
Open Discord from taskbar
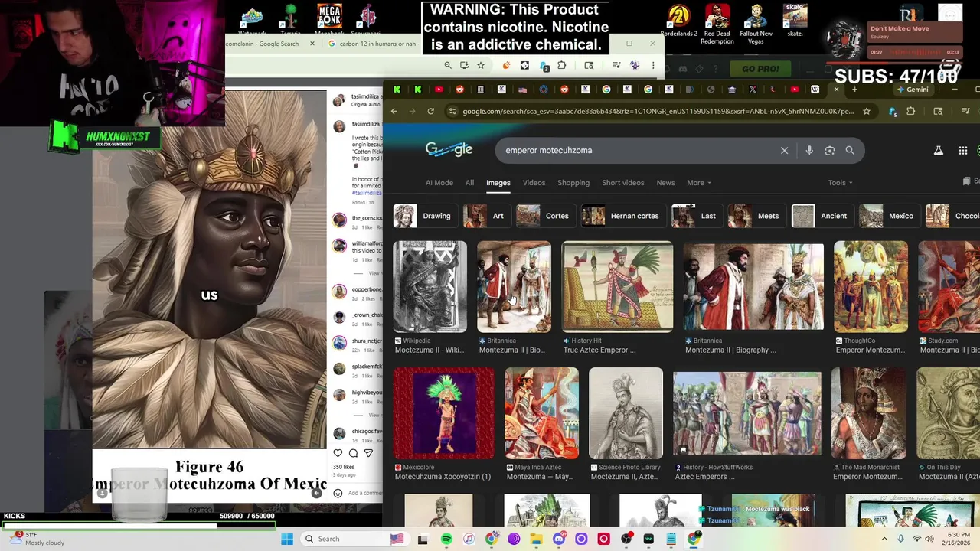[559, 539]
